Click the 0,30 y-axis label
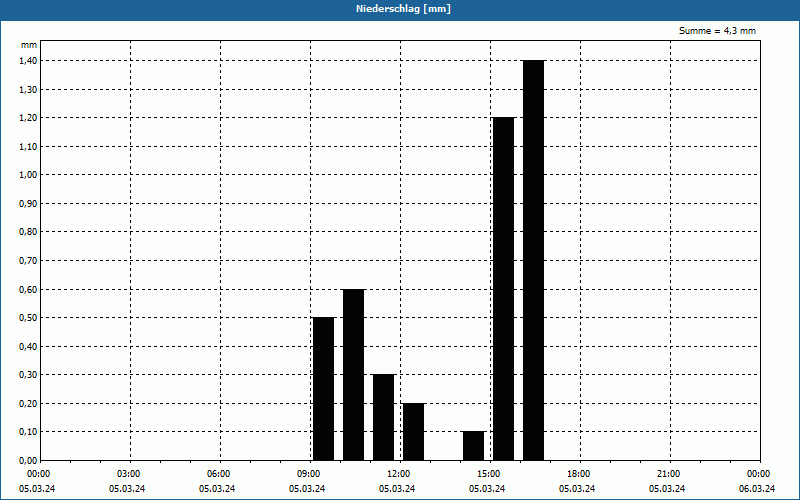This screenshot has width=800, height=500. click(x=28, y=375)
